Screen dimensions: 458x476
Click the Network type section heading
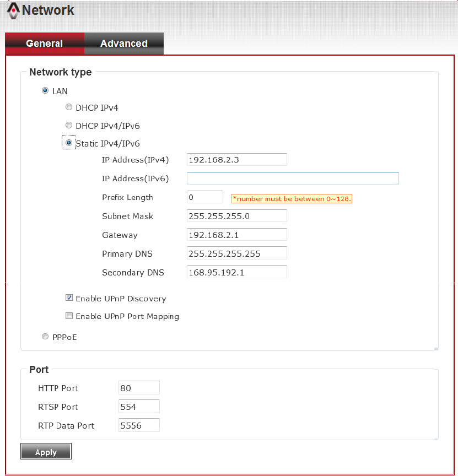click(x=61, y=72)
